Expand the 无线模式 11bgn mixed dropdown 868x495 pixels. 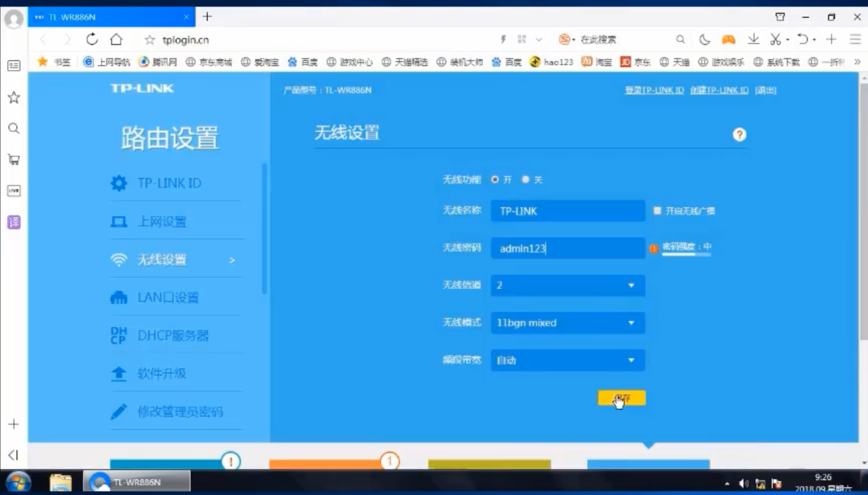(567, 323)
